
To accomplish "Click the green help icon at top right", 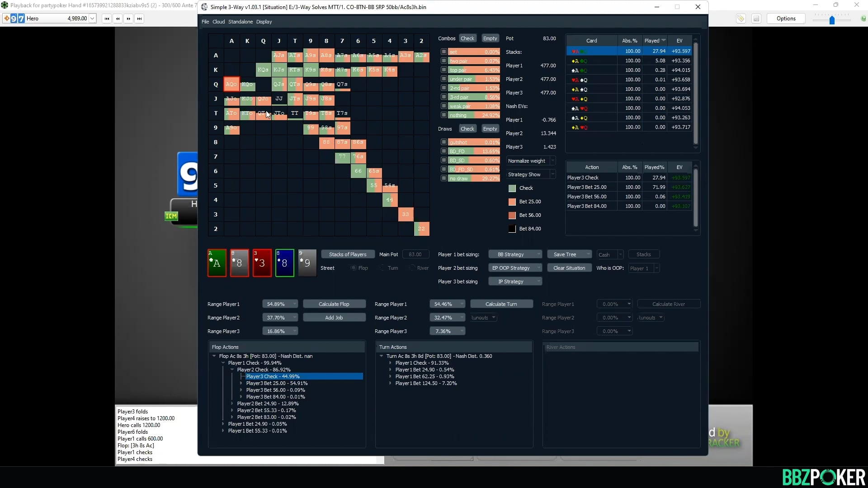I will pyautogui.click(x=863, y=19).
